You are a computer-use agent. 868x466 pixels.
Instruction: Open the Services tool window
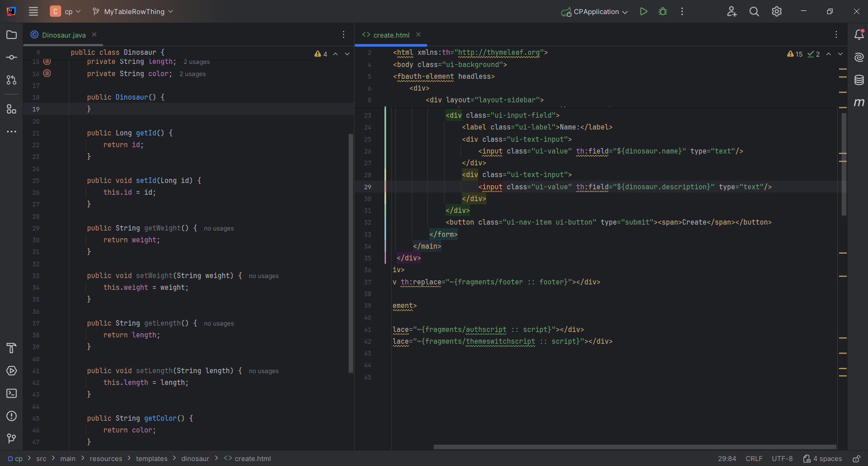11,371
